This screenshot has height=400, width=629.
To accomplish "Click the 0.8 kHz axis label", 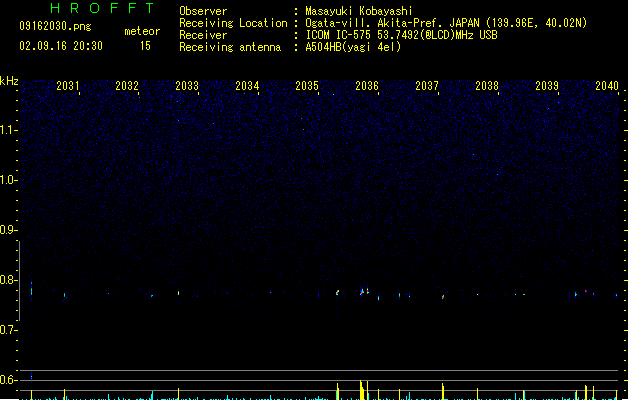I will [8, 280].
